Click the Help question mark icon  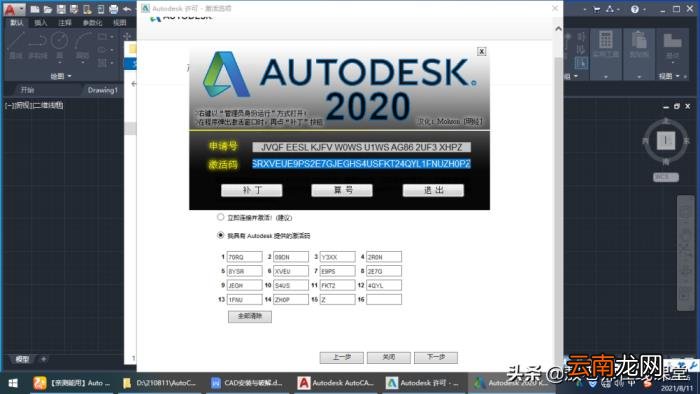click(634, 9)
